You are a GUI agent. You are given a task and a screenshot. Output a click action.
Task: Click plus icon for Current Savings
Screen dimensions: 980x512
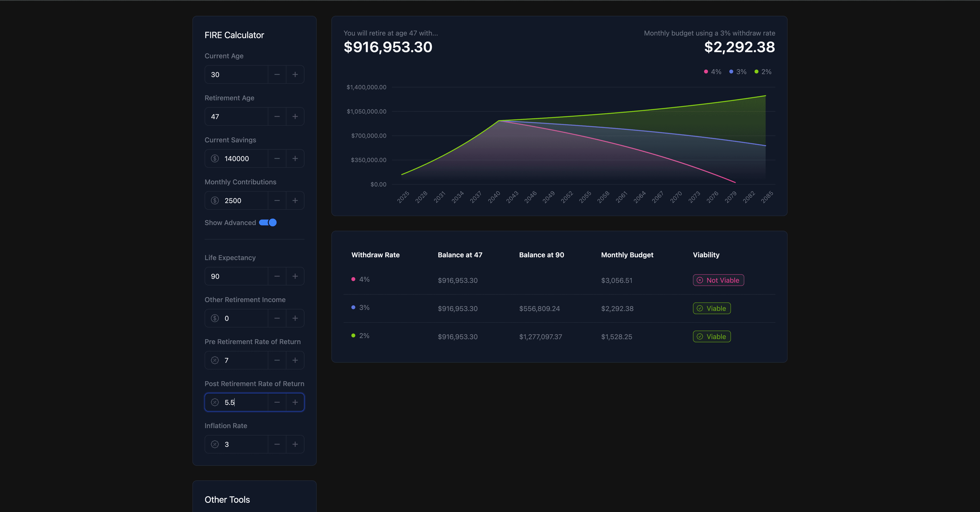pos(295,159)
